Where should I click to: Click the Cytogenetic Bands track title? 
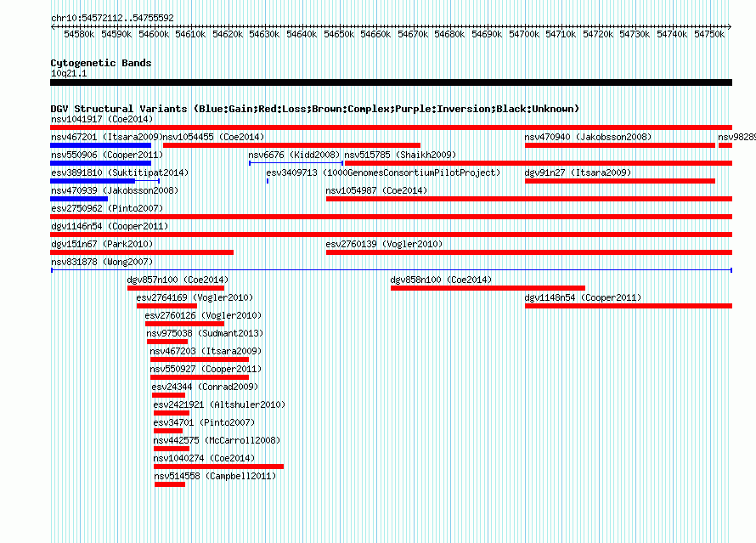[101, 63]
